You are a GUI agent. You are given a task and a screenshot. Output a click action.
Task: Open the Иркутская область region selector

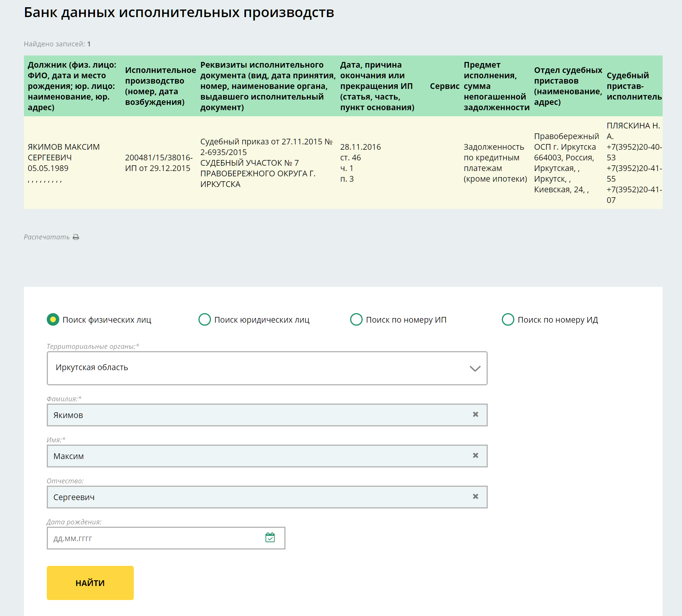[x=259, y=368]
